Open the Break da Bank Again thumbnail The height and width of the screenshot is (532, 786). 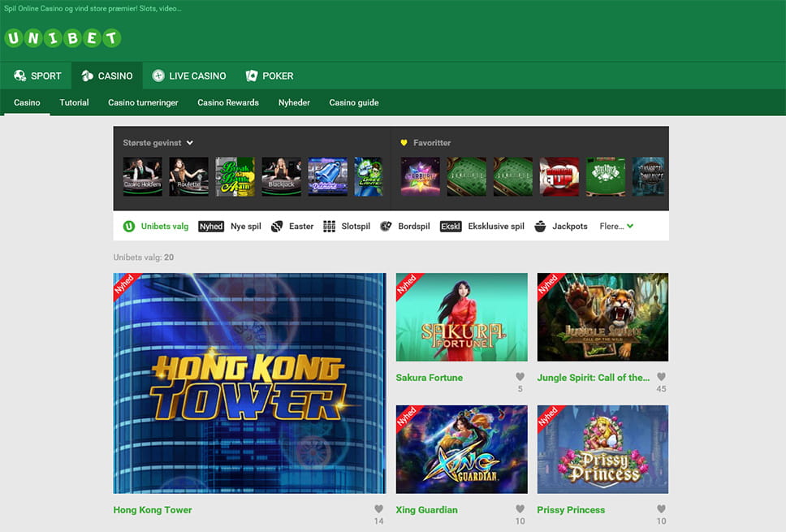tap(235, 176)
